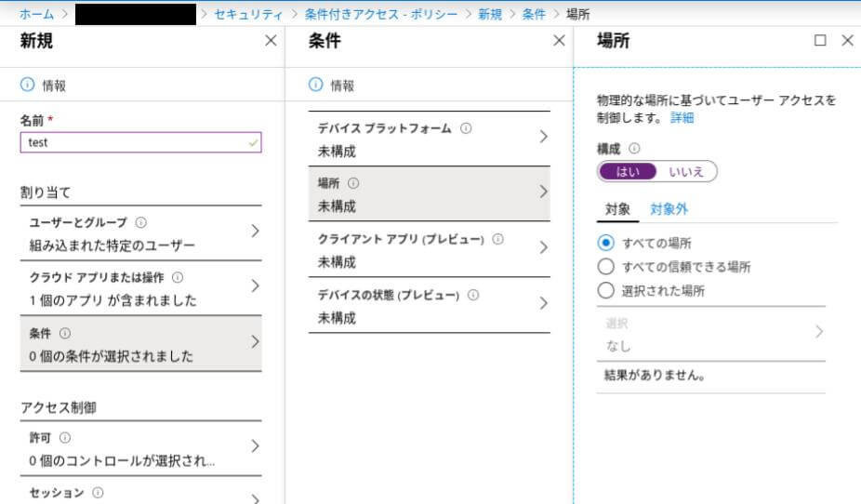Go to 新規 breadcrumb
The width and height of the screenshot is (861, 504).
coord(490,14)
